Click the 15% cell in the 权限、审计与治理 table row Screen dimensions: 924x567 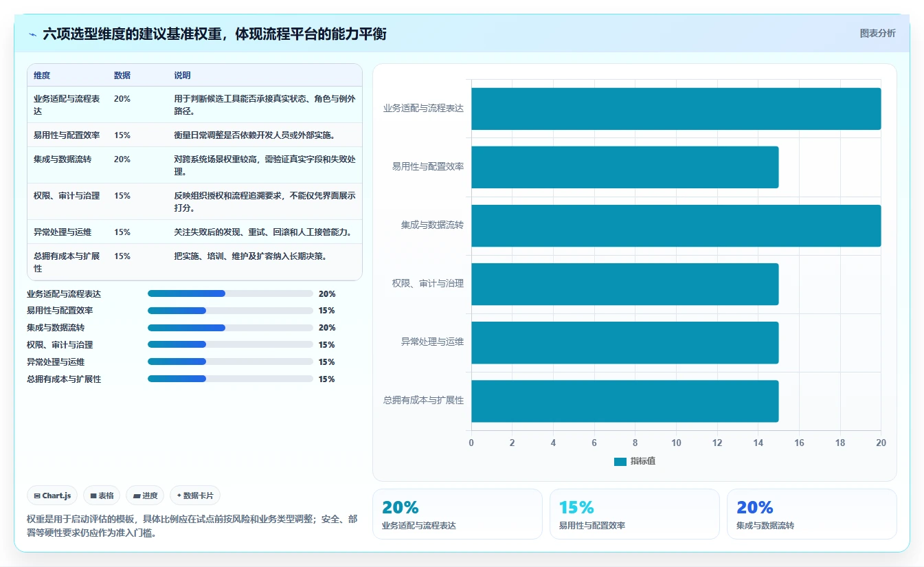click(x=122, y=196)
